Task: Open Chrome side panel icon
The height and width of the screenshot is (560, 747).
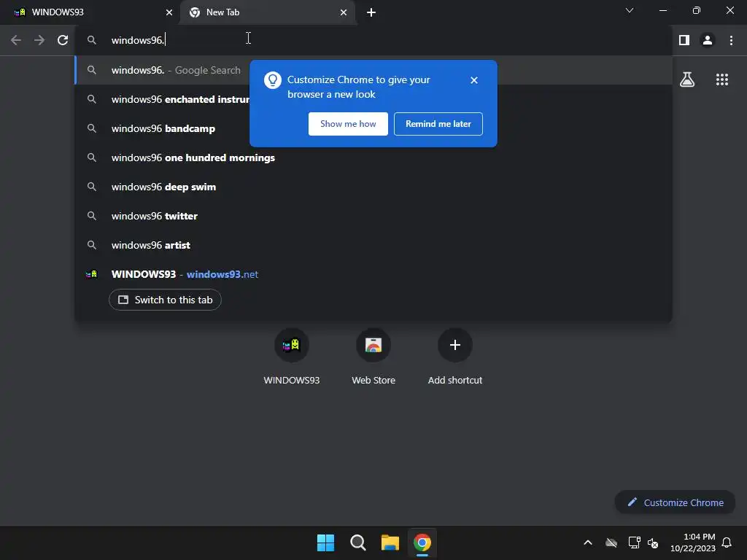Action: pos(684,40)
